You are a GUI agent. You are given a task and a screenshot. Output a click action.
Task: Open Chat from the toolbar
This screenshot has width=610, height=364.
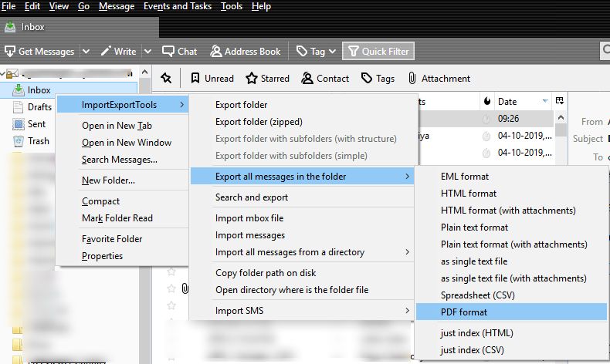click(x=180, y=51)
